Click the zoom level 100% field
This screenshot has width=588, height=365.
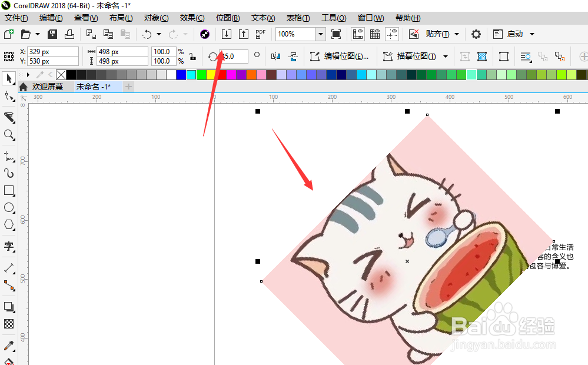tap(295, 34)
